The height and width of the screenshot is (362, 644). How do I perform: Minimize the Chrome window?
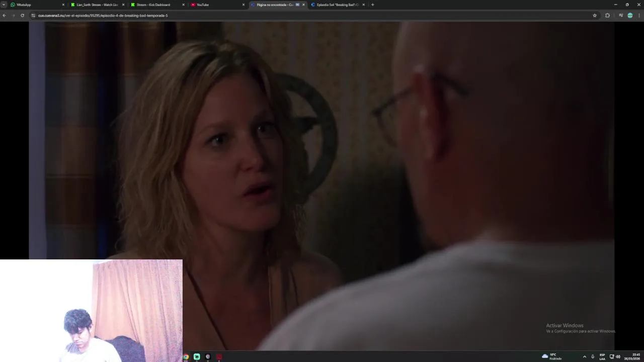tap(615, 5)
